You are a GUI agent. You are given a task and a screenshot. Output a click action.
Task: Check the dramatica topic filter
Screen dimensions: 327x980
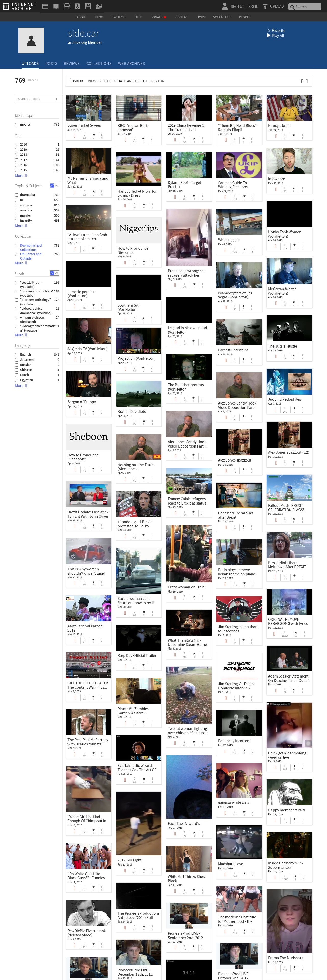click(17, 195)
